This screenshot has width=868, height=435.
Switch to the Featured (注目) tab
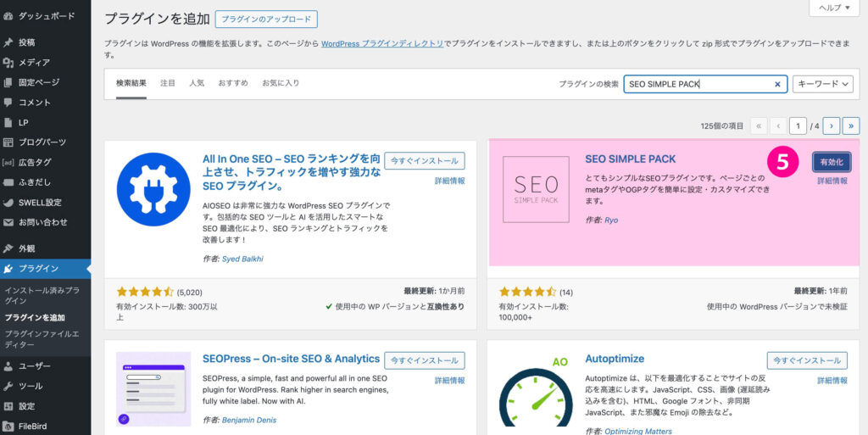[x=168, y=83]
